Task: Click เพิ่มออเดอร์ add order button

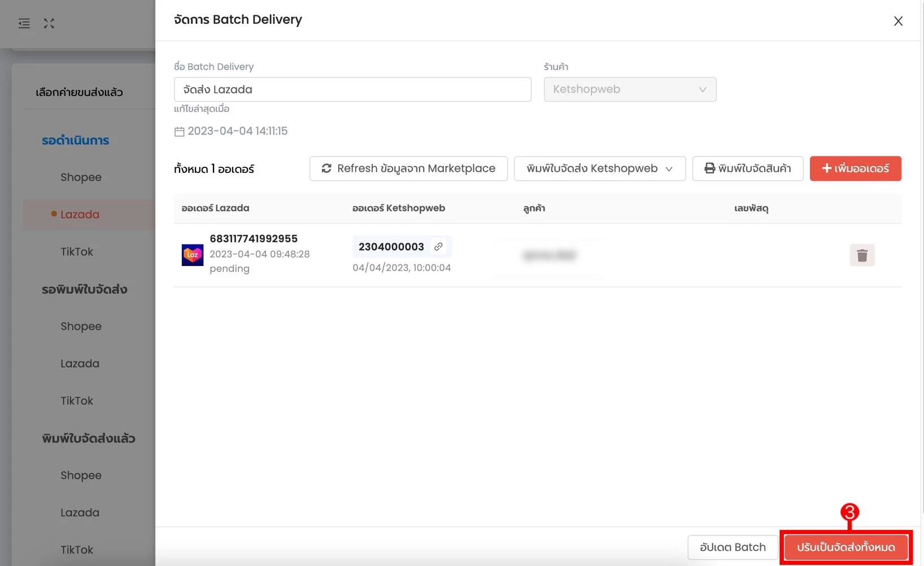Action: (855, 168)
